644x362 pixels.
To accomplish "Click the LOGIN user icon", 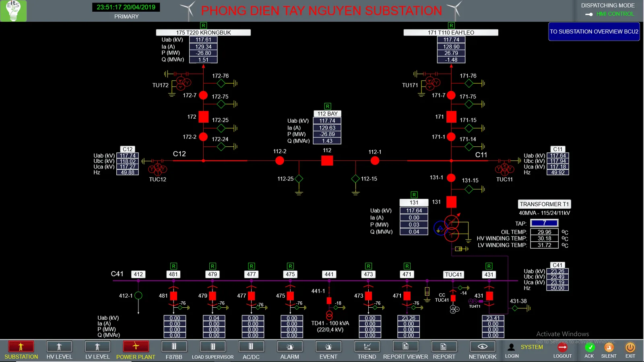I will point(511,347).
